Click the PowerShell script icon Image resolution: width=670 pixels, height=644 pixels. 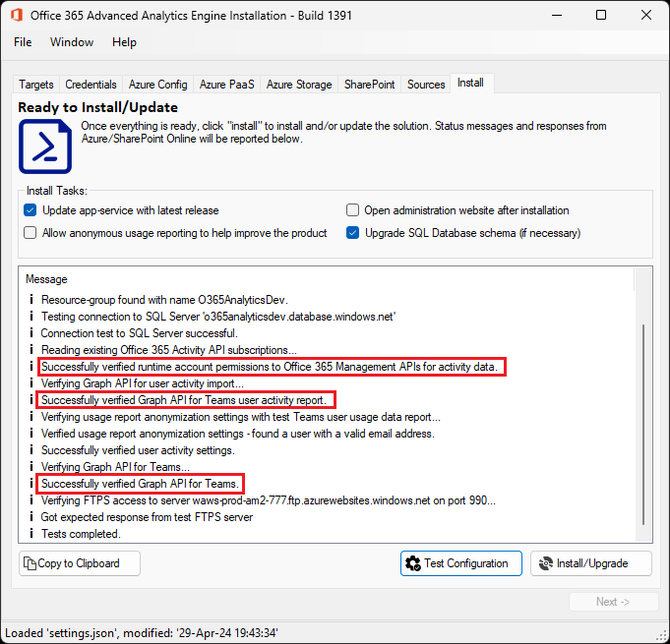(x=45, y=146)
